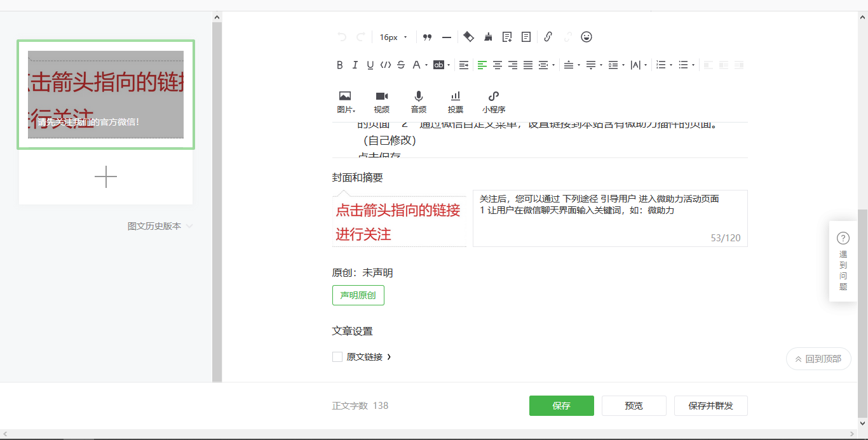Select the article thumbnail in left panel

(x=105, y=95)
